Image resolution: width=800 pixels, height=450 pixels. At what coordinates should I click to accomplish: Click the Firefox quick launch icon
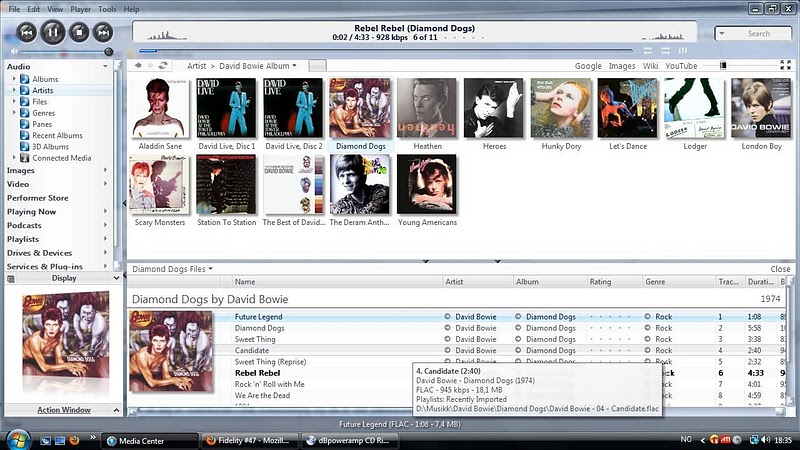click(74, 440)
